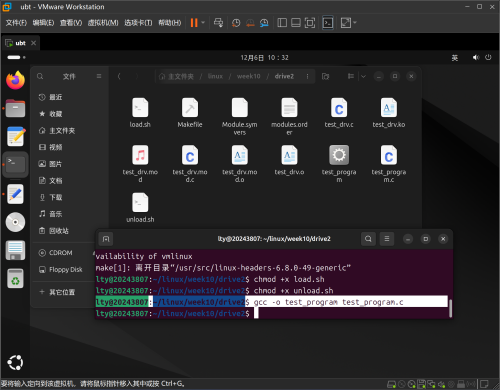Click the terminal scrollbar
The image size is (500, 390).
(450, 308)
